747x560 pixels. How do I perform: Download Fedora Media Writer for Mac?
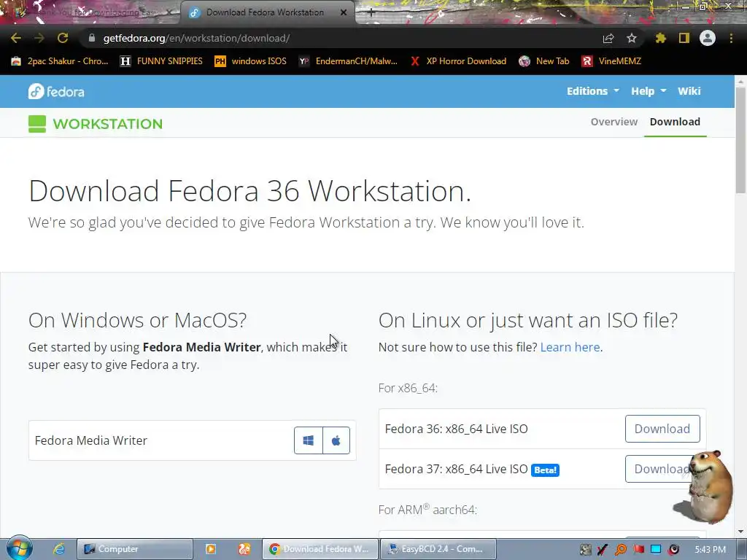click(336, 440)
